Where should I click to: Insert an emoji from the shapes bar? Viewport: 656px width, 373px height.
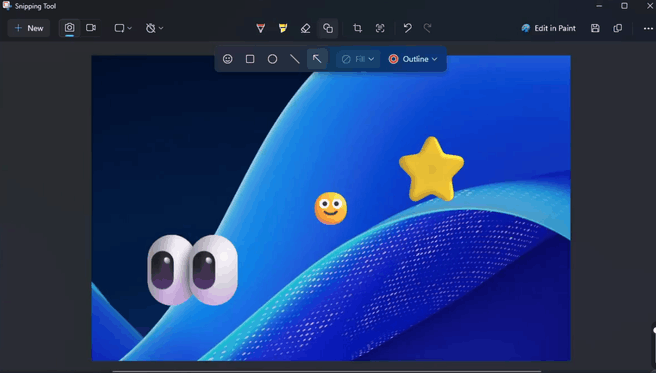(x=228, y=59)
